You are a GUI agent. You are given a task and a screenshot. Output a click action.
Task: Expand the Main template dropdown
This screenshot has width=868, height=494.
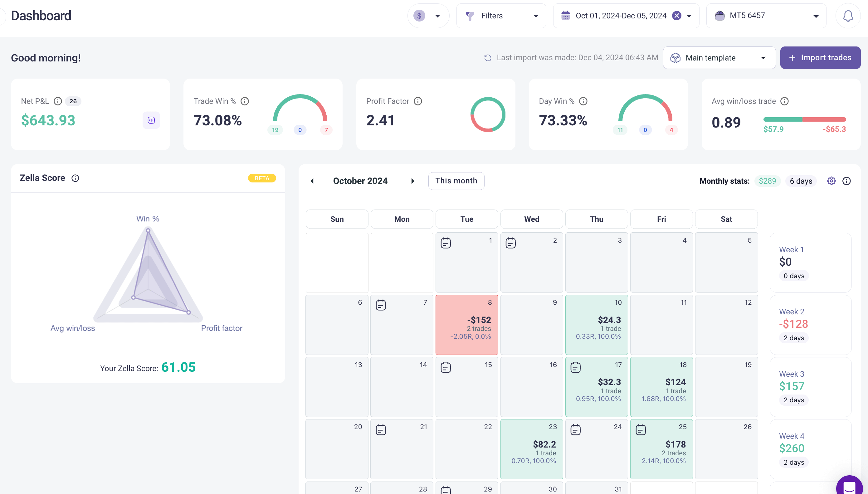pyautogui.click(x=719, y=58)
